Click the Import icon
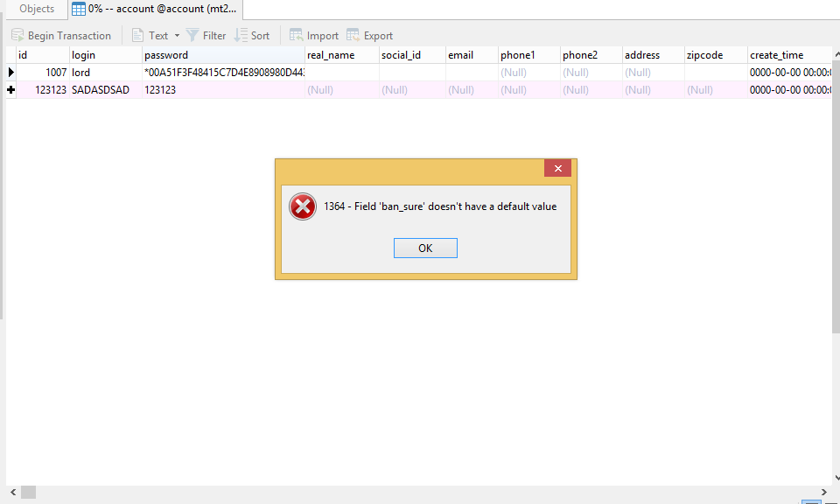The height and width of the screenshot is (504, 840). click(297, 35)
